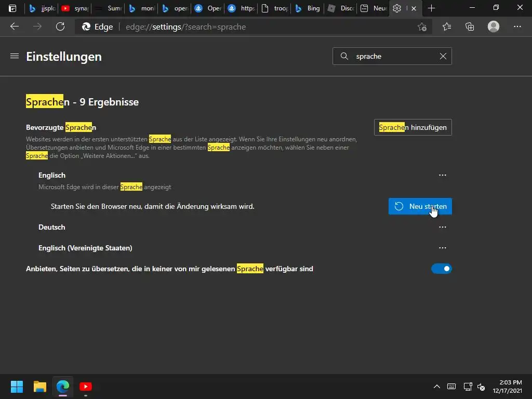Screen dimensions: 532x399
Task: Switch to the Disc tab
Action: pyautogui.click(x=340, y=8)
